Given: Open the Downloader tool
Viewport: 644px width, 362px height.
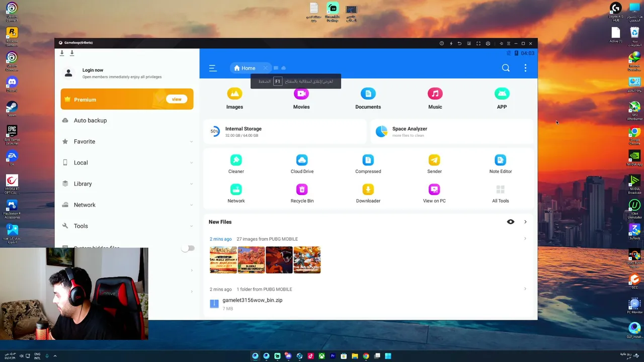Looking at the screenshot, I should (368, 194).
